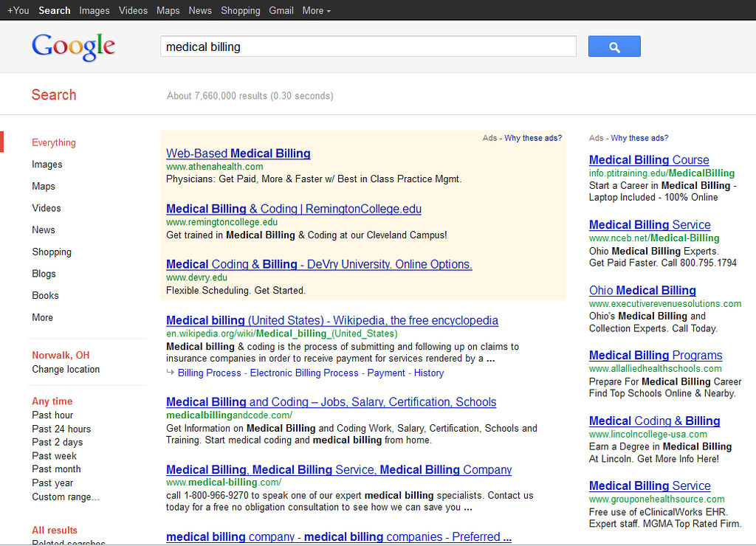Filter results by Past year

(x=52, y=483)
